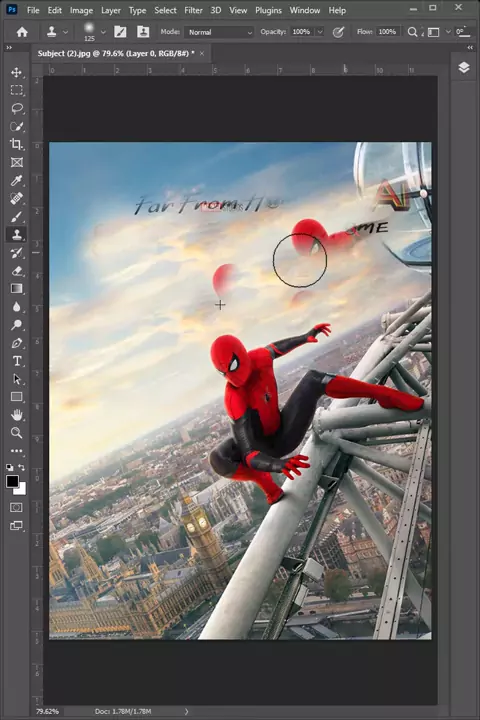Open the status bar info arrow
This screenshot has width=480, height=720.
(x=186, y=711)
